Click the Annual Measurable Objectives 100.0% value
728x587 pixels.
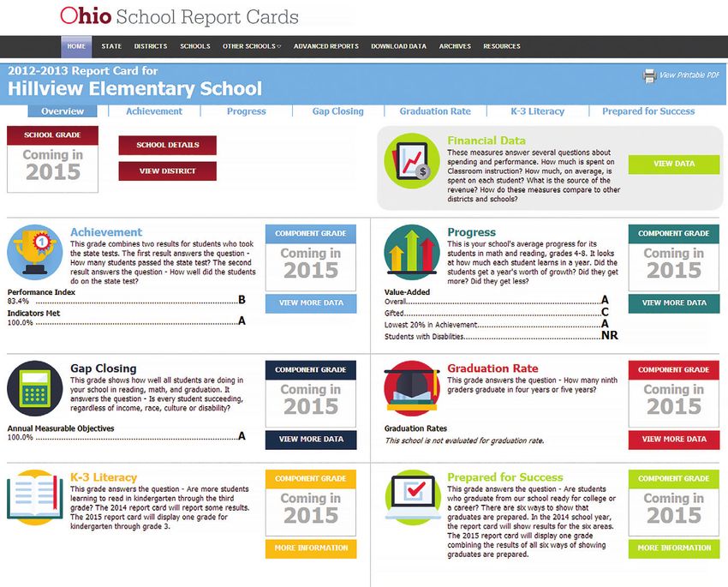coord(20,437)
